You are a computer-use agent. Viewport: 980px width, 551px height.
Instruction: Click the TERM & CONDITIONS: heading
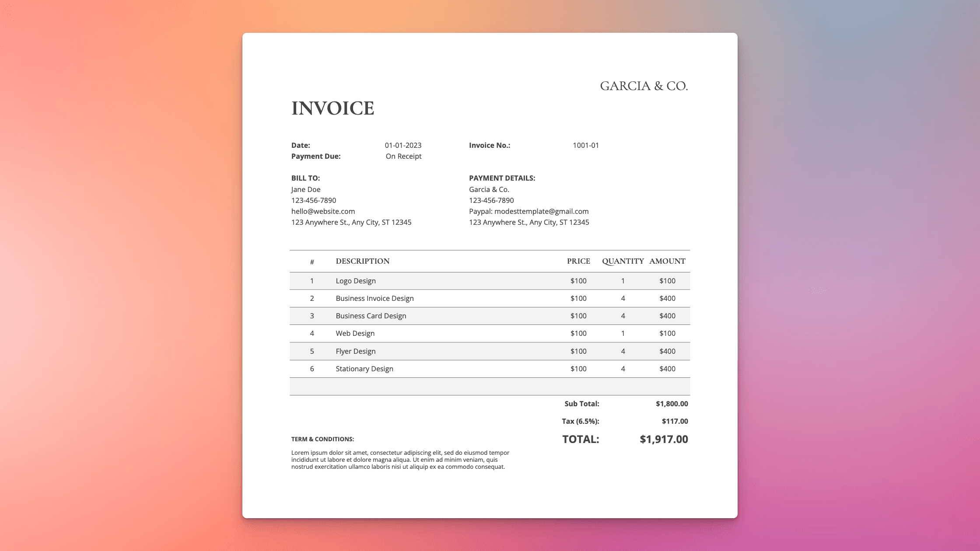click(x=322, y=439)
